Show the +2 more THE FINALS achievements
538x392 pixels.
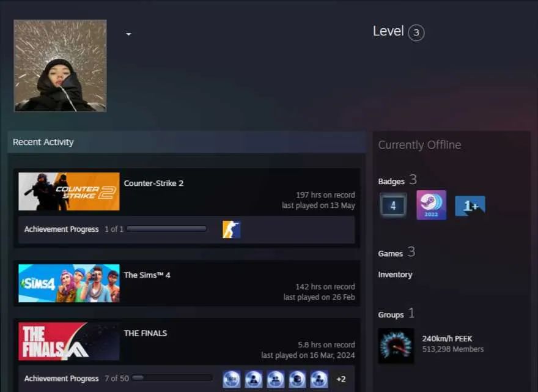[x=341, y=379]
